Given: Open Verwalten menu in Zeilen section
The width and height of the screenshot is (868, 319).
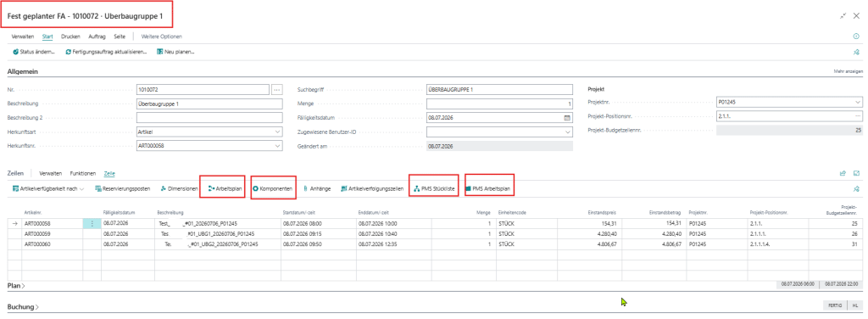Looking at the screenshot, I should [50, 173].
